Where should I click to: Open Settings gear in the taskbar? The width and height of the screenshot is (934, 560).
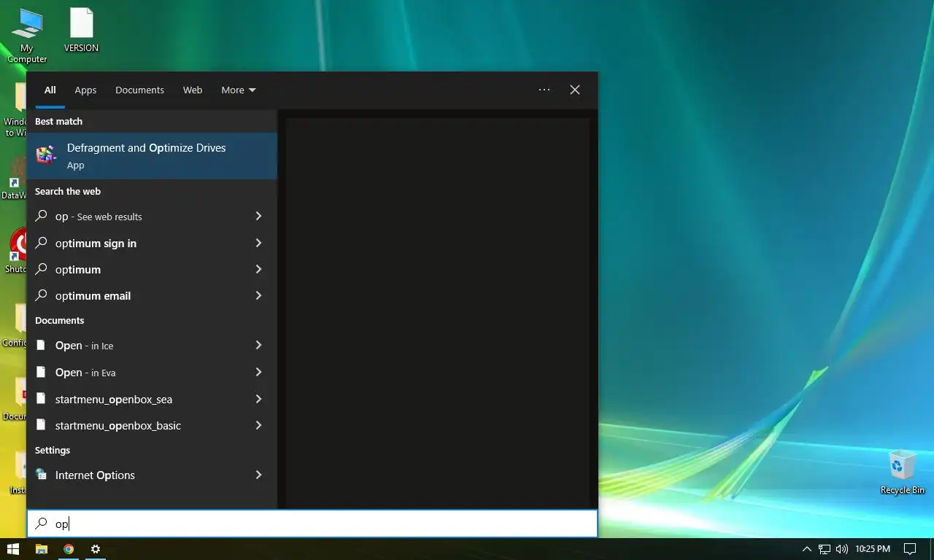pyautogui.click(x=96, y=549)
